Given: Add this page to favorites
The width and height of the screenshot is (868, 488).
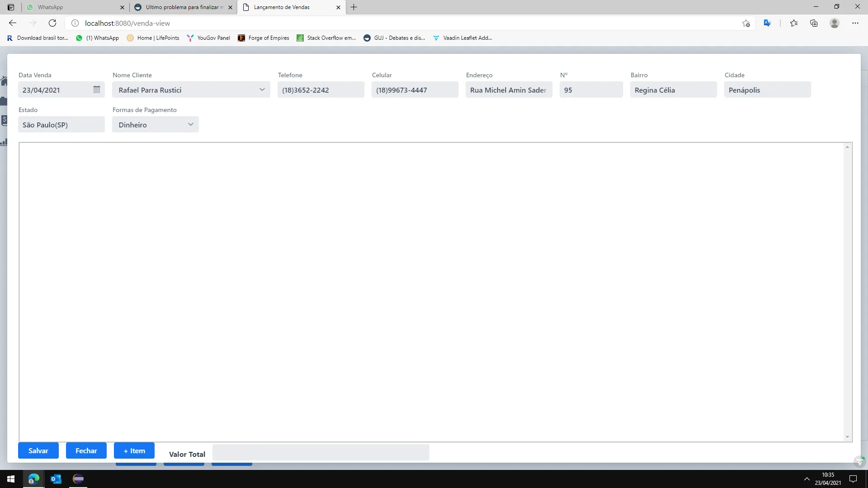Looking at the screenshot, I should coord(746,23).
